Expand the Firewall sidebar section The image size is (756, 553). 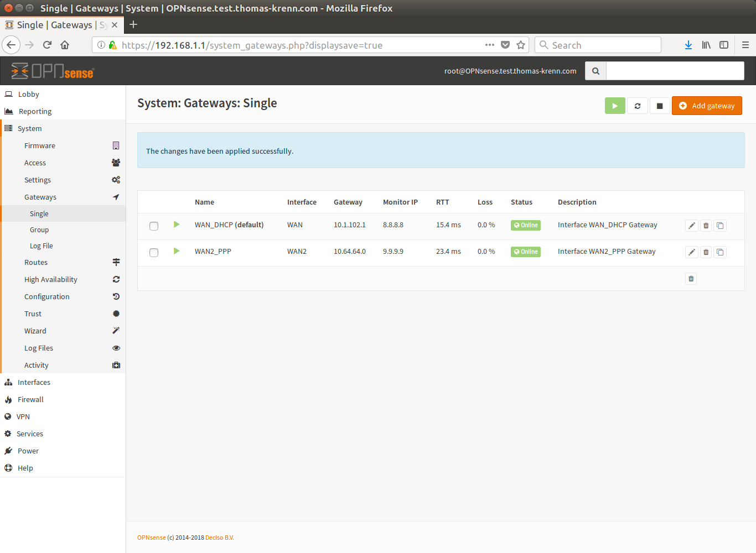30,399
